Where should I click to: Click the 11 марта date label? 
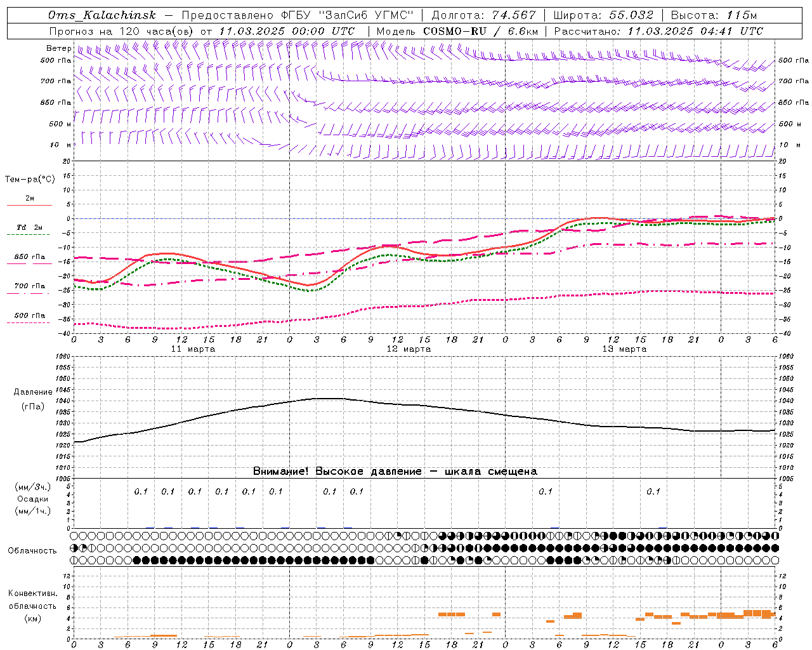193,349
